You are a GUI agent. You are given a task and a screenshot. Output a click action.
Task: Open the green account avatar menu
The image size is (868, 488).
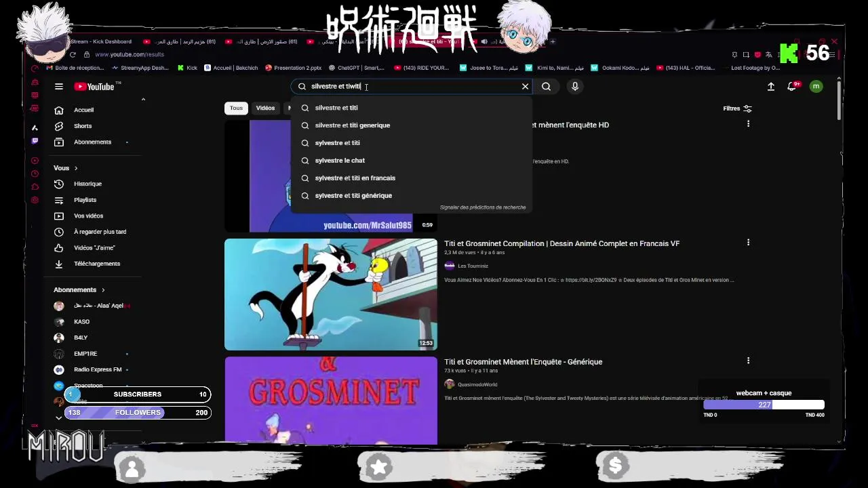tap(816, 87)
